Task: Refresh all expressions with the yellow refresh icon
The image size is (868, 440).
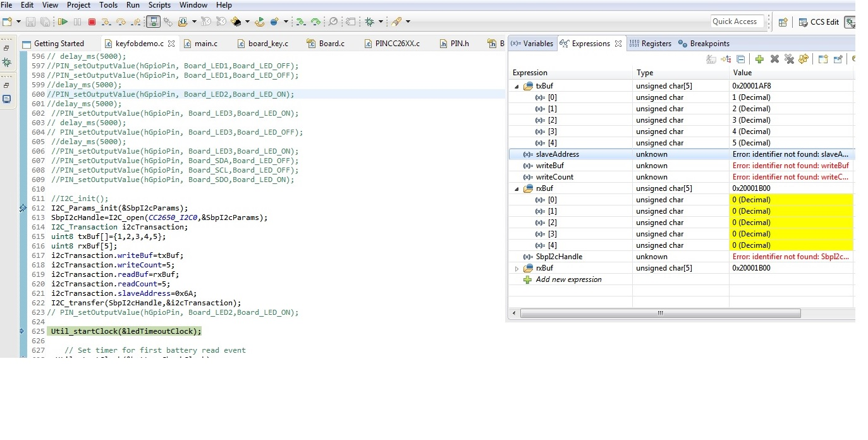Action: 804,59
